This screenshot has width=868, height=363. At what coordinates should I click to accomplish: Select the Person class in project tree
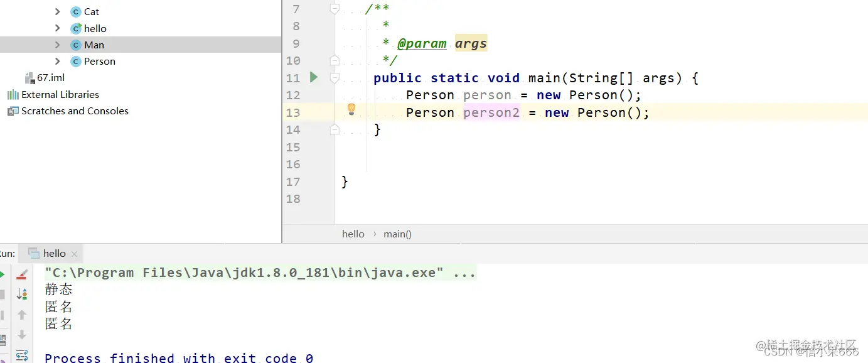(x=100, y=61)
